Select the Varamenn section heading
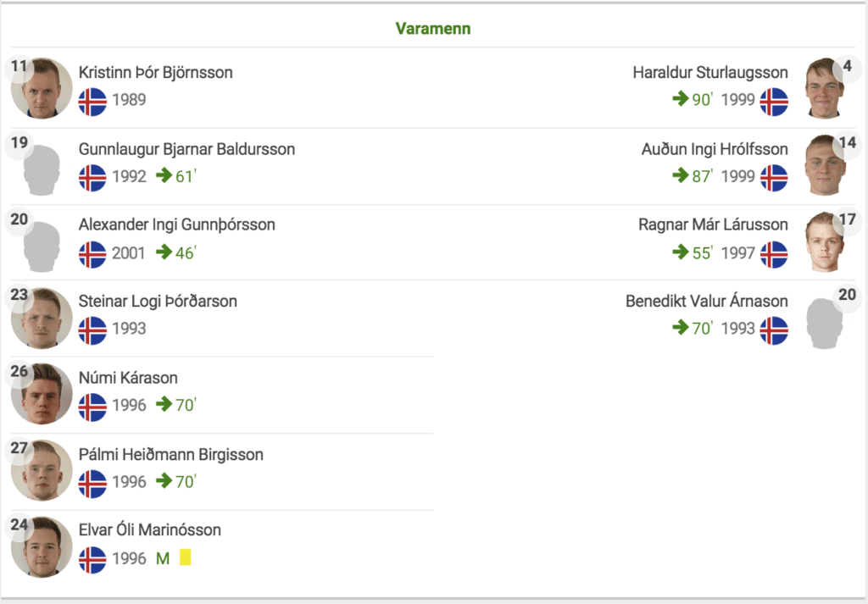The width and height of the screenshot is (868, 604). click(x=433, y=29)
